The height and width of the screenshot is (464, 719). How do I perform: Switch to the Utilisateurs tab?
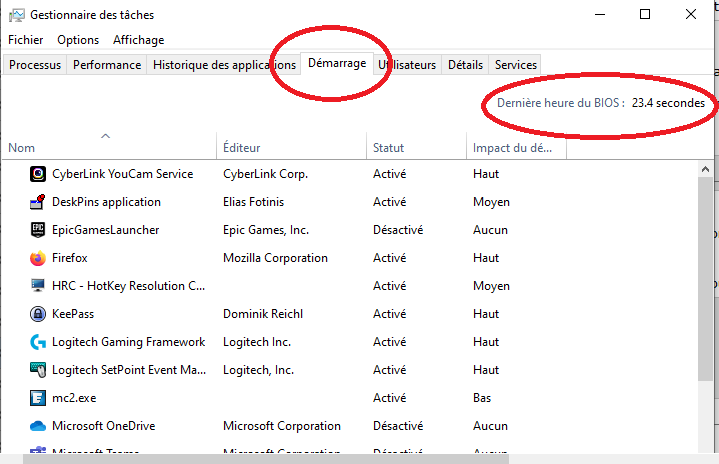[407, 65]
